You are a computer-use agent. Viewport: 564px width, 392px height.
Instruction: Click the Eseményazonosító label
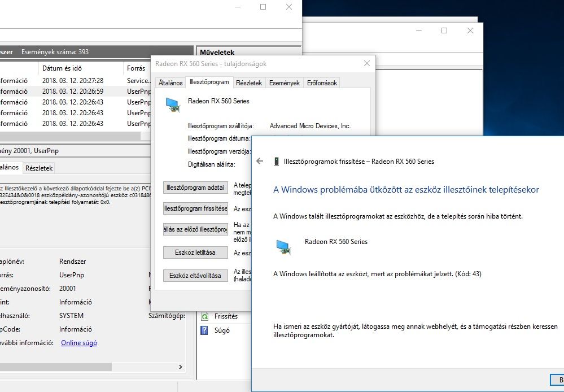coord(25,288)
